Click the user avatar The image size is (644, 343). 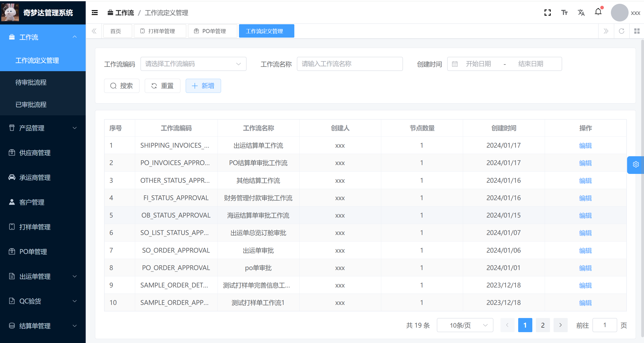point(619,13)
